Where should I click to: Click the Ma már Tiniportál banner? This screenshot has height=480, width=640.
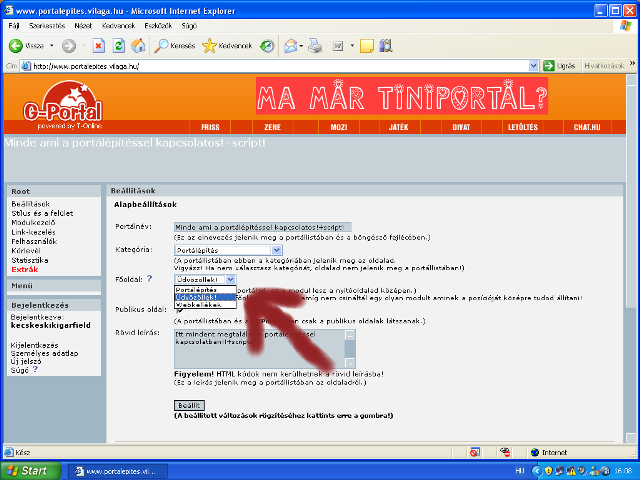point(402,96)
